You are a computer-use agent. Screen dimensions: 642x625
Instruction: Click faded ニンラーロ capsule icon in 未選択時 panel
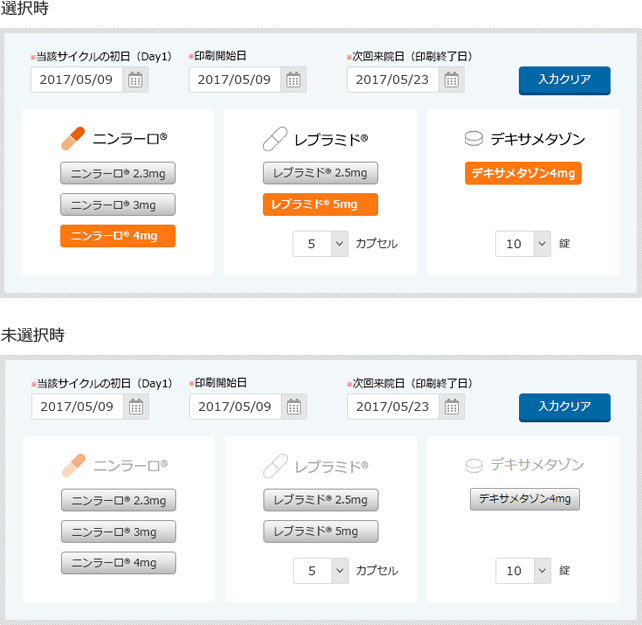pos(74,465)
